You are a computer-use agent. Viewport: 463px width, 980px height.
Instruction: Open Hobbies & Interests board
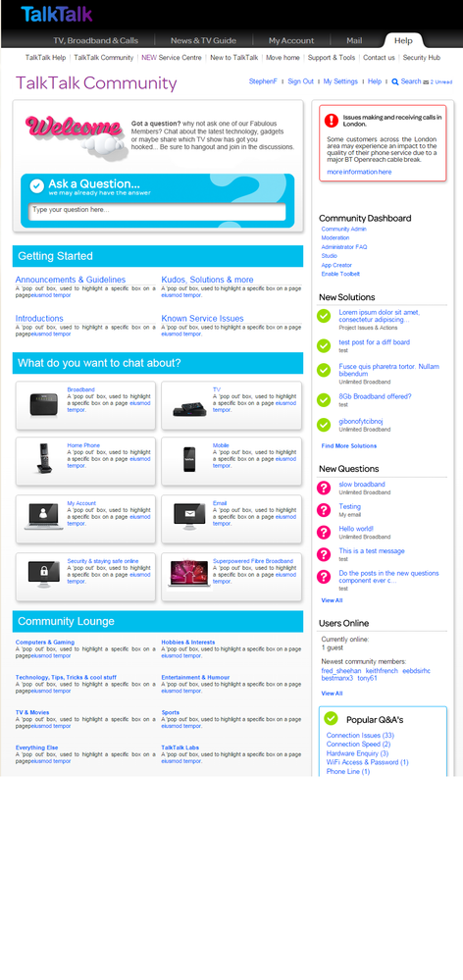188,643
